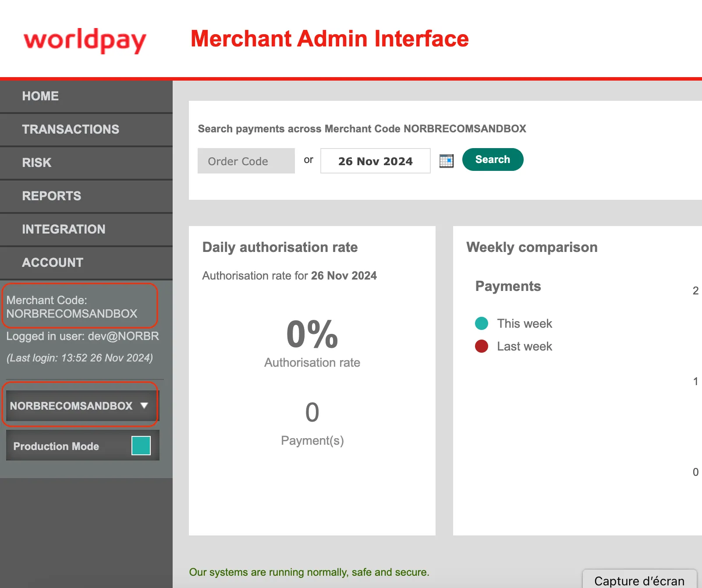Click the Capture d'écran button
The height and width of the screenshot is (588, 702).
639,580
